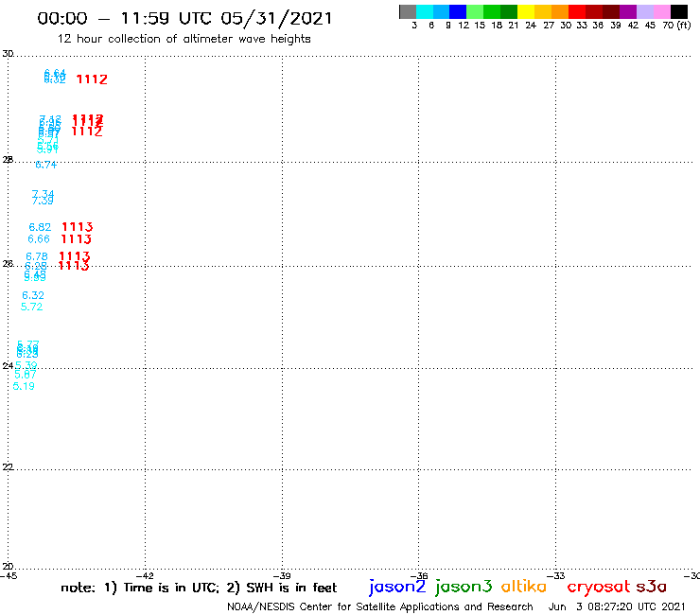Click the '70 (ft)' color scale label

pos(676,26)
